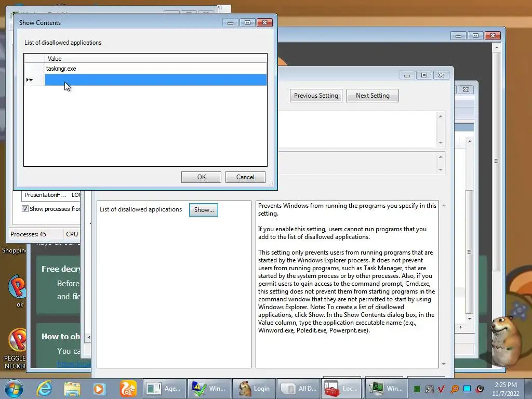Switch to the 'Age...' taskbar window
Viewport: 532px width, 399px height.
[x=165, y=389]
